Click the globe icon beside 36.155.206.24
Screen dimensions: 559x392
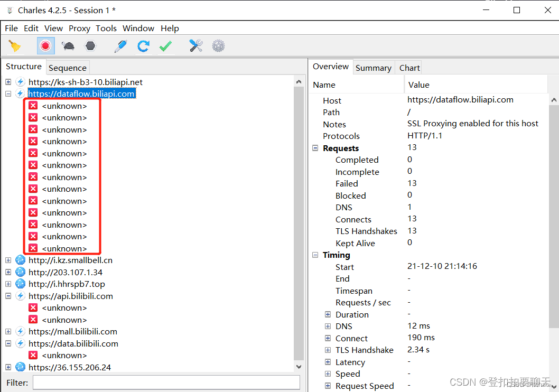(x=20, y=367)
